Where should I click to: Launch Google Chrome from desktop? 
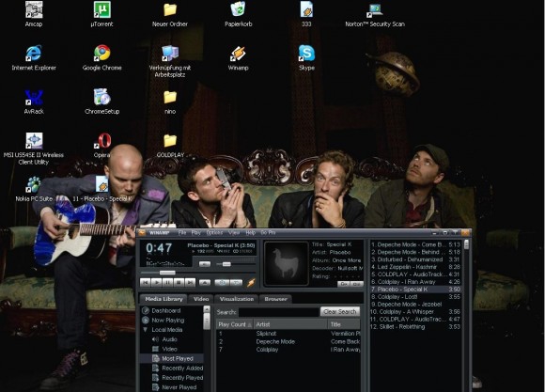(101, 57)
